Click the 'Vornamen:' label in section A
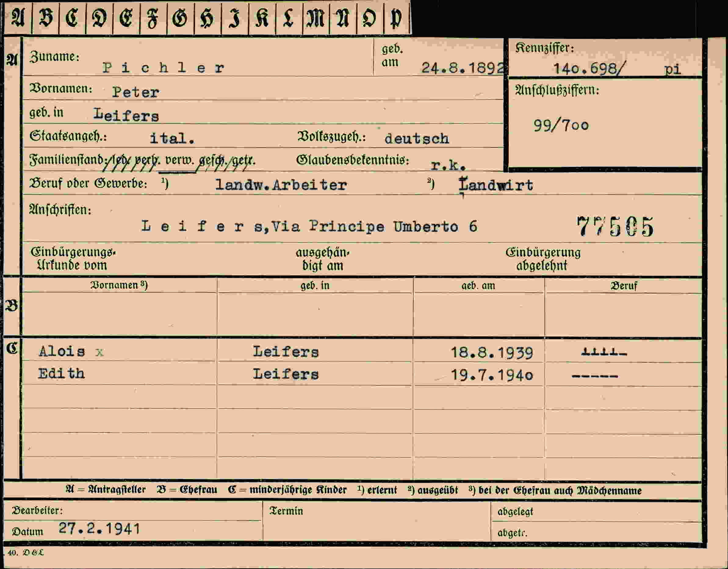The width and height of the screenshot is (728, 569). (61, 89)
